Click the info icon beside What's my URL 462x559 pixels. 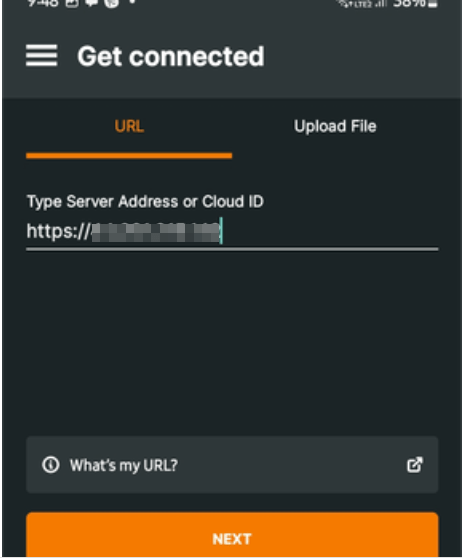tap(51, 465)
